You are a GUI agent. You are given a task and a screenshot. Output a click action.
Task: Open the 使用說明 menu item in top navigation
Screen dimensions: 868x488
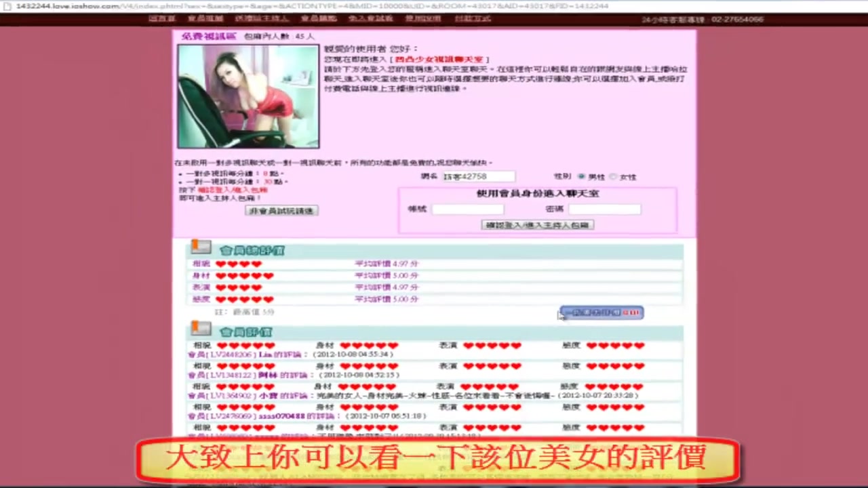[423, 18]
